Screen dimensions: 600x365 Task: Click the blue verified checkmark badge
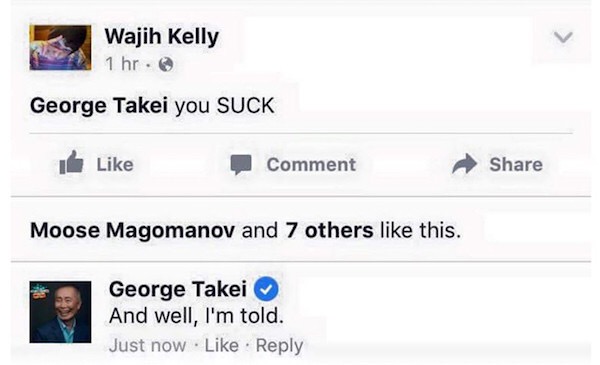pos(266,289)
